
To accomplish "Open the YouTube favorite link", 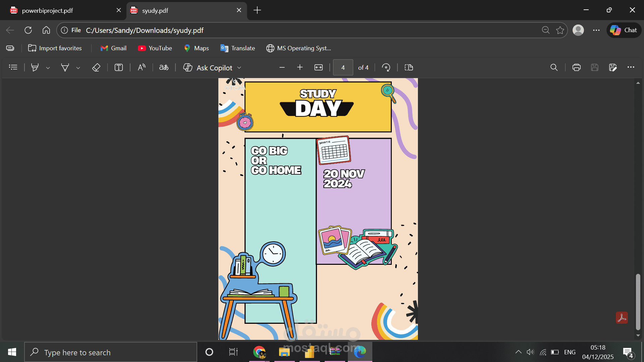I will [155, 48].
